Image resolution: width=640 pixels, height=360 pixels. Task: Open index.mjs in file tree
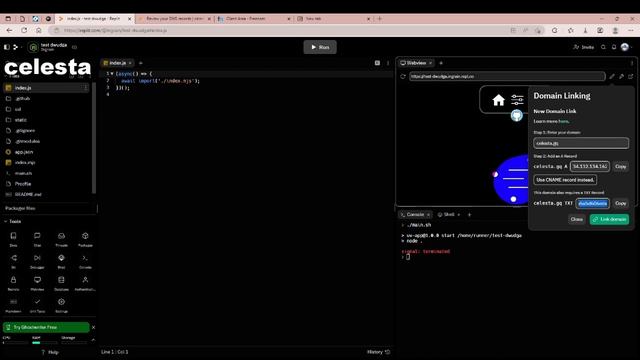pyautogui.click(x=46, y=162)
